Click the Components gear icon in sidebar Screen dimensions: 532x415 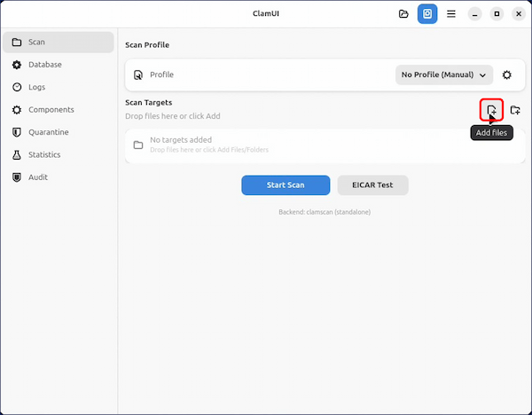(x=17, y=110)
